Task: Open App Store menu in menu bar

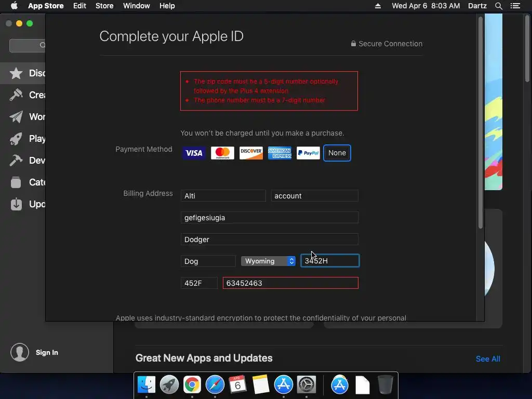Action: (46, 6)
